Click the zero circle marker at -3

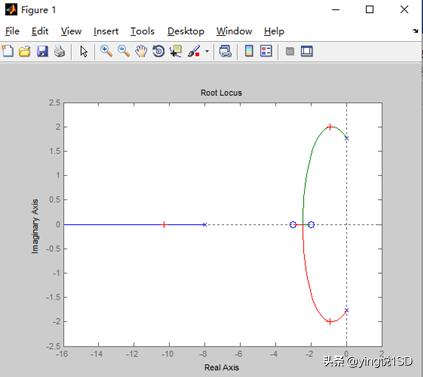pos(293,225)
